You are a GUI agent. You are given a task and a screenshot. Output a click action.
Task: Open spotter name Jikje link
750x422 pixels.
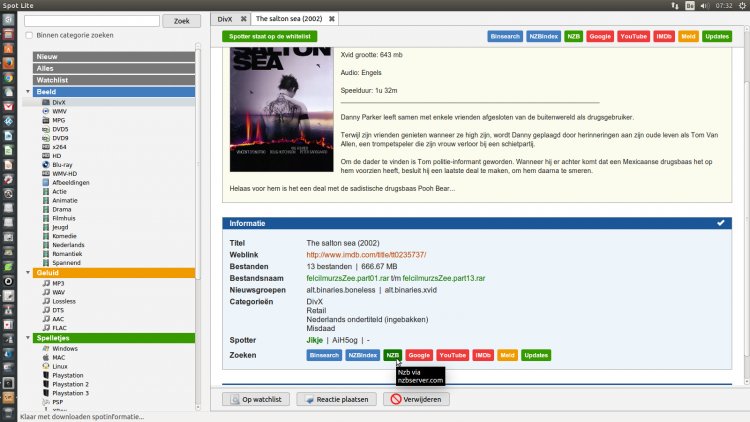tap(315, 340)
